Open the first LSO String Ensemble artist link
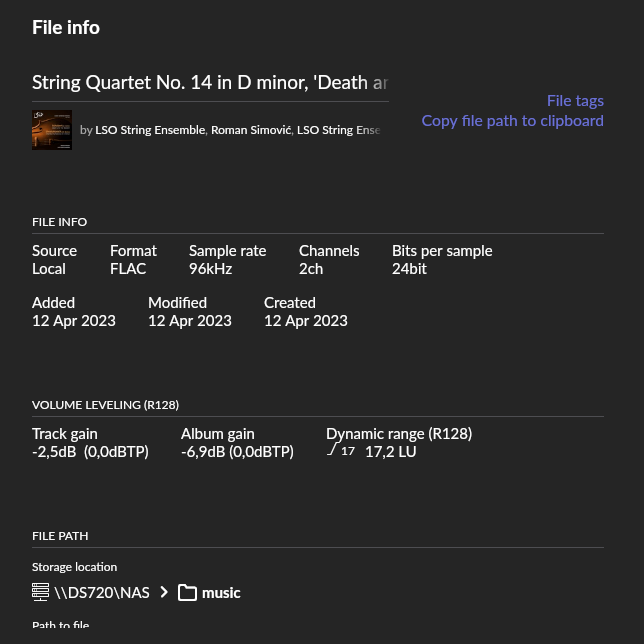This screenshot has width=644, height=644. tap(150, 130)
